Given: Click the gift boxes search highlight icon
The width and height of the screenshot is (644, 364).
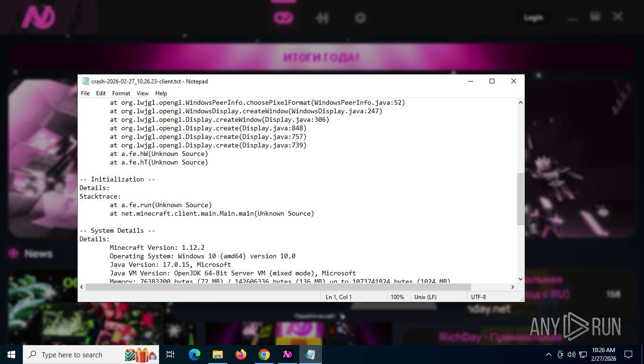Looking at the screenshot, I should (x=141, y=355).
